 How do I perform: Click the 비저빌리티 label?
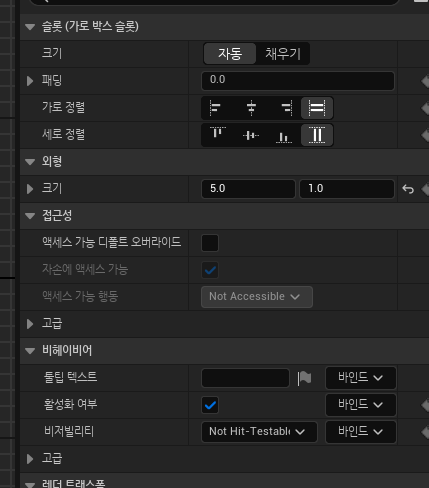[69, 431]
